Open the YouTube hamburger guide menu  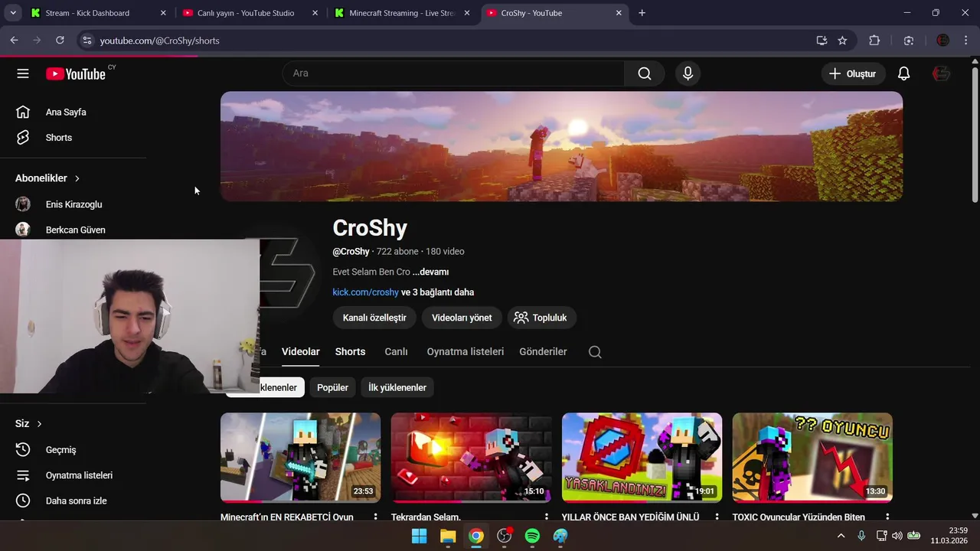[23, 73]
